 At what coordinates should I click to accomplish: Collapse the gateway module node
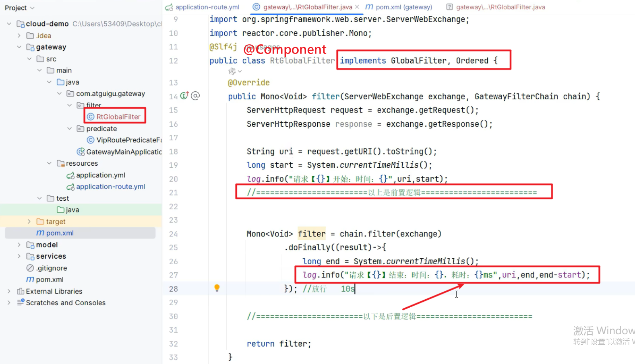point(19,47)
